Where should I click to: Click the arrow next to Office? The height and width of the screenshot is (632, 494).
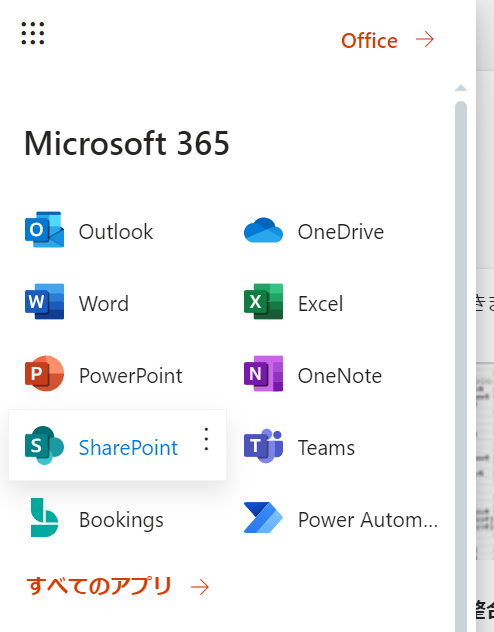point(425,40)
